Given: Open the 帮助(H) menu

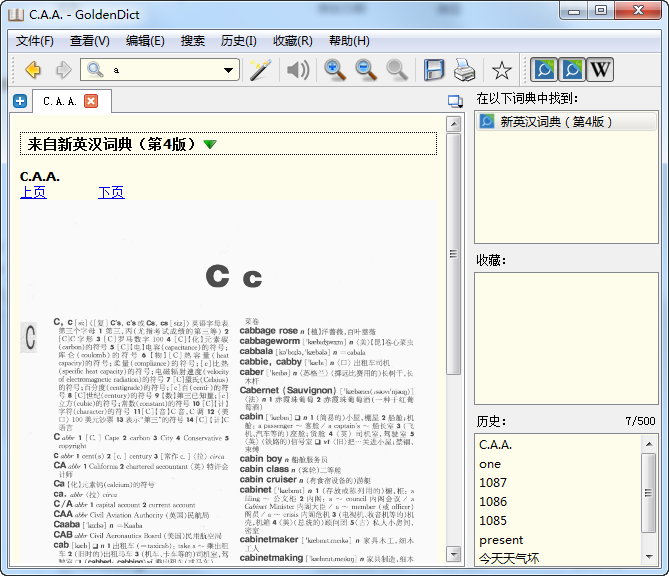Looking at the screenshot, I should click(x=349, y=41).
